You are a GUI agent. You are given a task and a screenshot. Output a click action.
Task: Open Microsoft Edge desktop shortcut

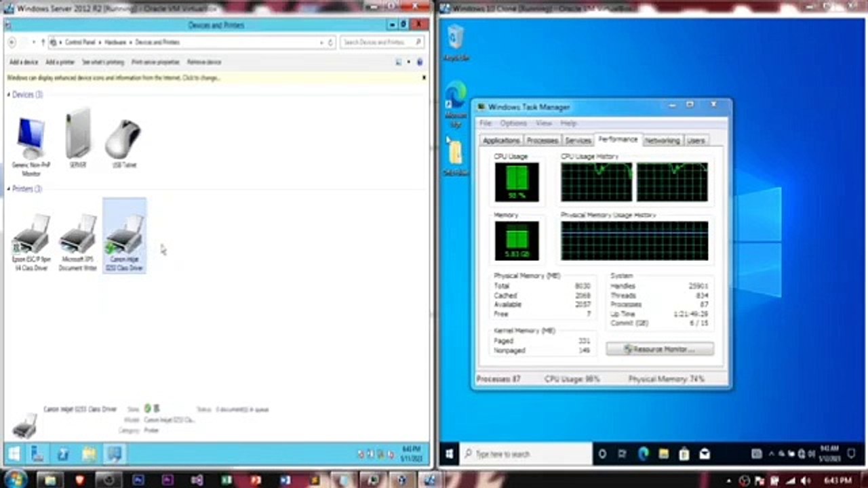[456, 104]
